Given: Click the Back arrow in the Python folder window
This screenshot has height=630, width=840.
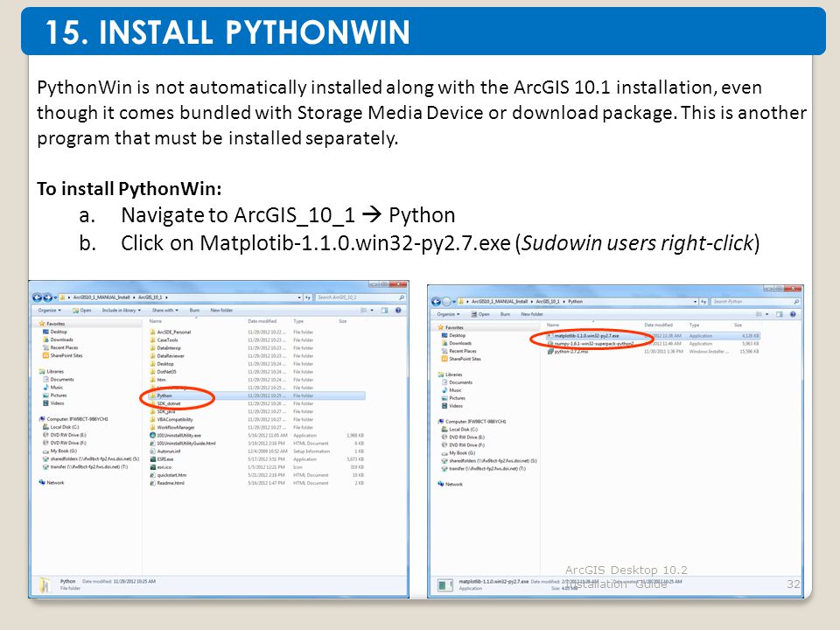Looking at the screenshot, I should click(x=436, y=302).
